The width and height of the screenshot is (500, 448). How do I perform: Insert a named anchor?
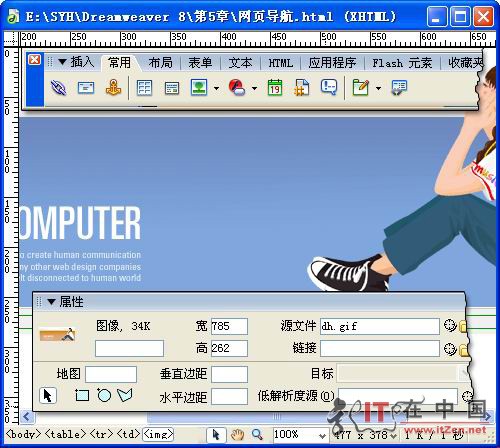113,88
